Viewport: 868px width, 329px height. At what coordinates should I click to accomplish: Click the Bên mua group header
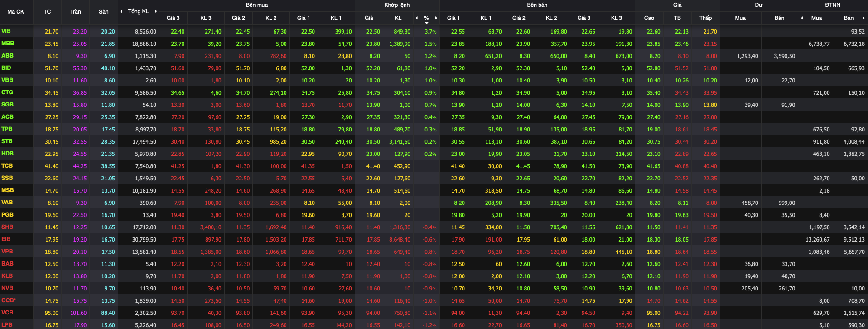(x=257, y=5)
